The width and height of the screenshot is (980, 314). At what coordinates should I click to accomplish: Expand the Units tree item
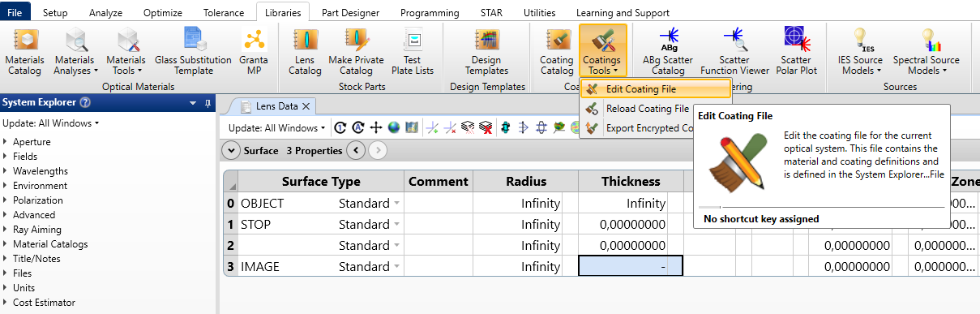point(6,288)
